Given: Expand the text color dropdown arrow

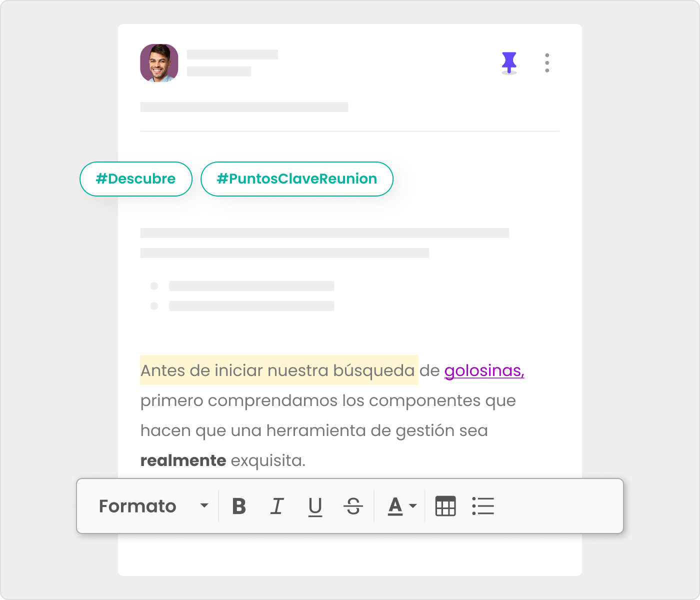Looking at the screenshot, I should click(413, 506).
